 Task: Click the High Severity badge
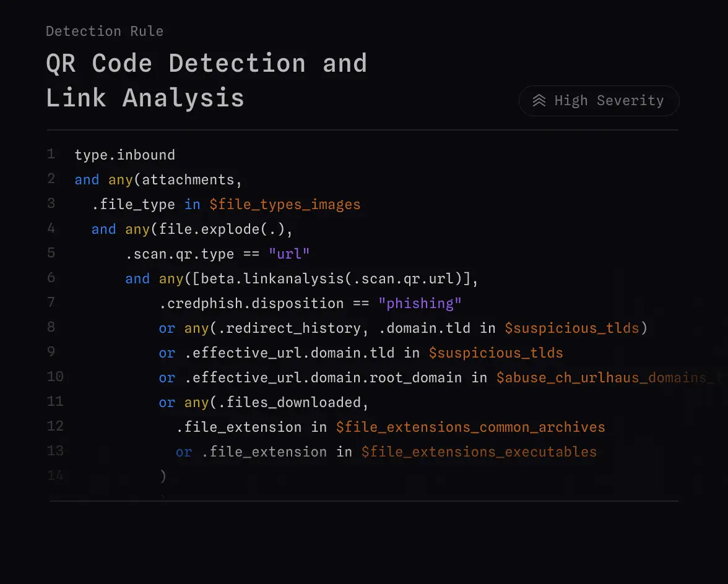pos(599,100)
